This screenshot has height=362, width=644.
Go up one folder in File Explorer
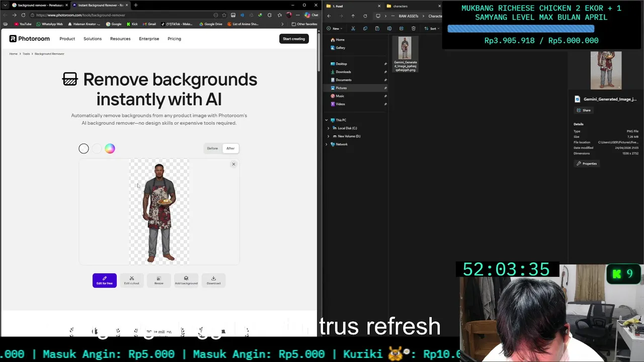point(353,16)
